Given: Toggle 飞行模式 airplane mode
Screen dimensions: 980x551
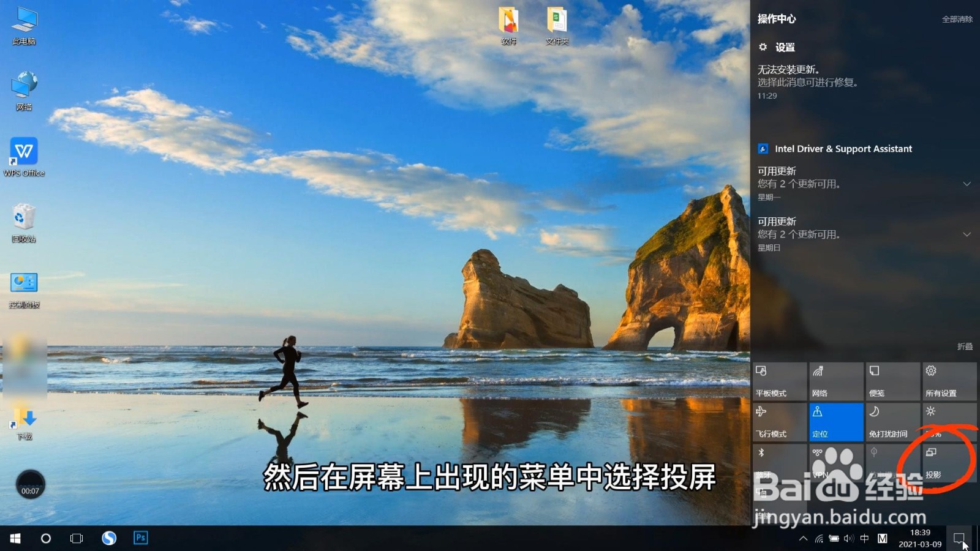Looking at the screenshot, I should tap(779, 422).
